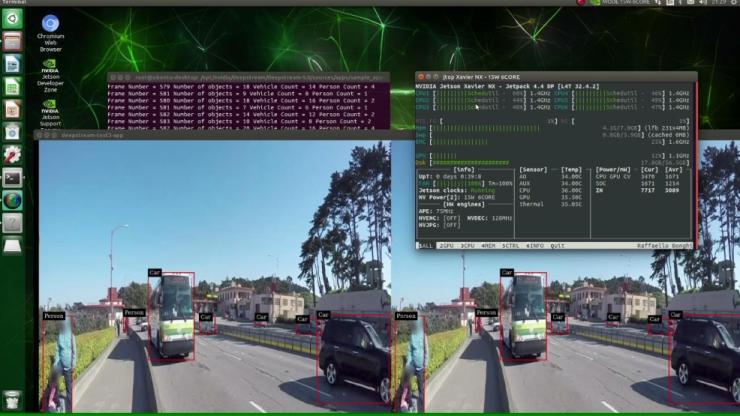Image resolution: width=740 pixels, height=416 pixels.
Task: Click the NV Power[2] mode line in jtop
Action: coord(457,197)
